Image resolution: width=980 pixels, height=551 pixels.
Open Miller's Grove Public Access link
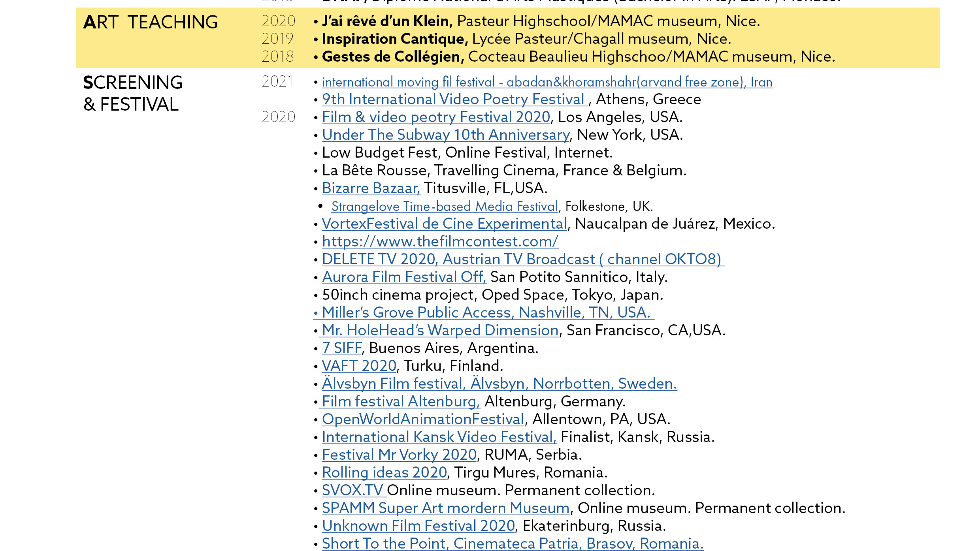(x=485, y=313)
